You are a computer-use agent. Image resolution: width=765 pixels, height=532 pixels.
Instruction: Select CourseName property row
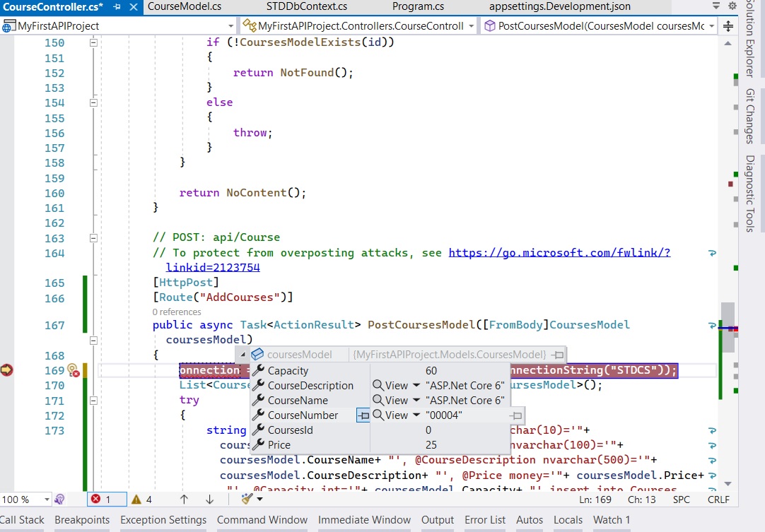(x=298, y=401)
